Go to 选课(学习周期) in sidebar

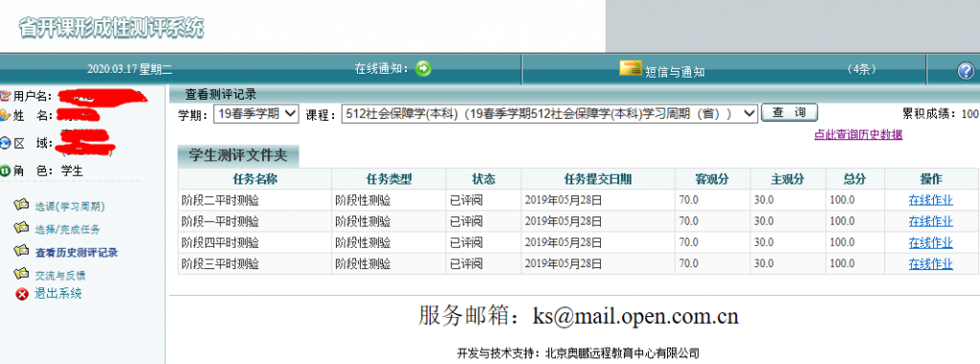(69, 206)
